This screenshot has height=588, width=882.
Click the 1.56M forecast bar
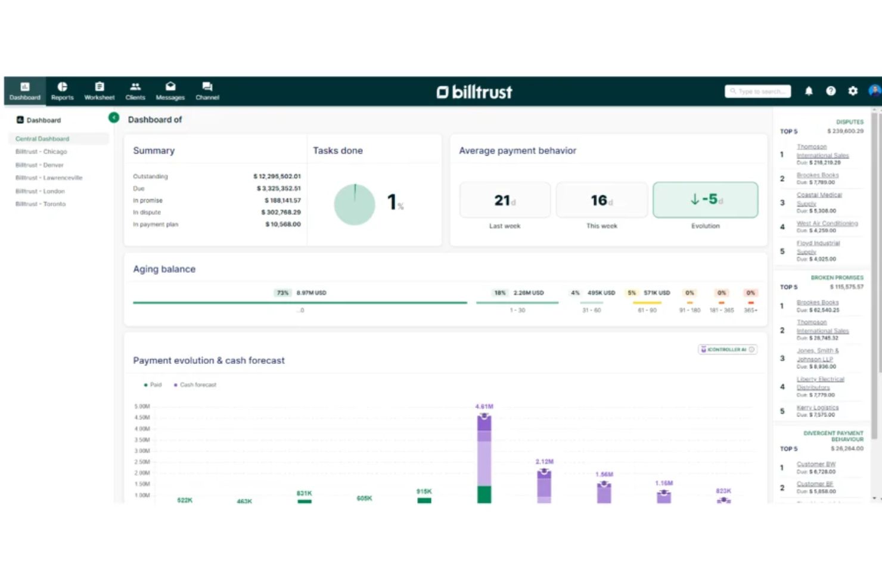(604, 493)
